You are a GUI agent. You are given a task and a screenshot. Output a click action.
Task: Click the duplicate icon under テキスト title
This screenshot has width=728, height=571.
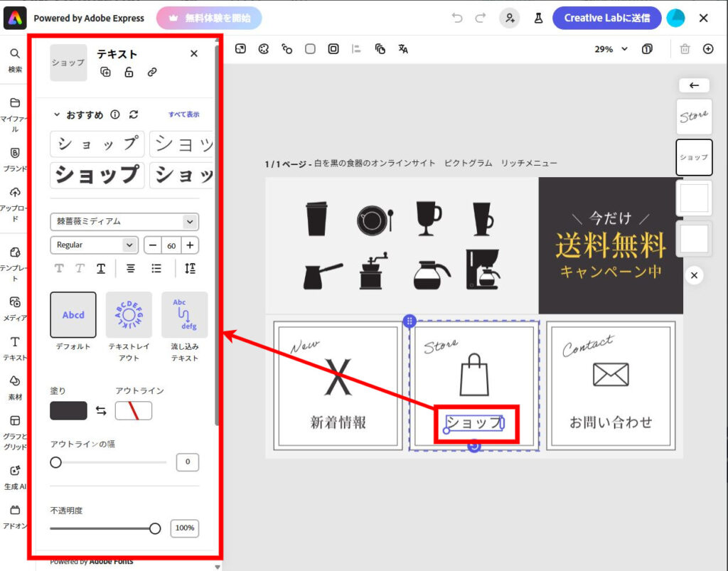point(105,72)
